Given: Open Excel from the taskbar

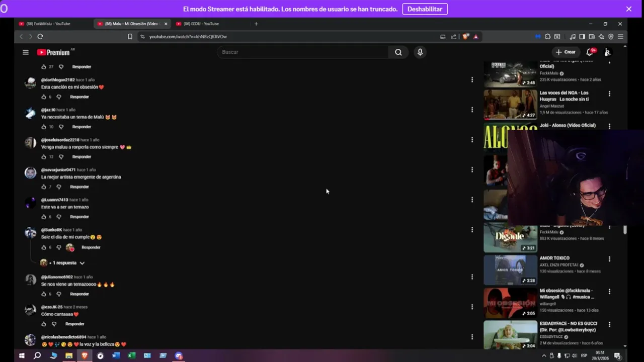Looking at the screenshot, I should click(x=131, y=355).
